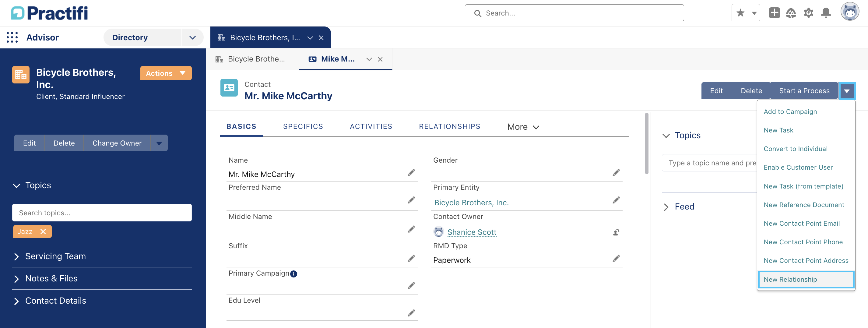Expand the Contact Details section

pyautogui.click(x=16, y=301)
